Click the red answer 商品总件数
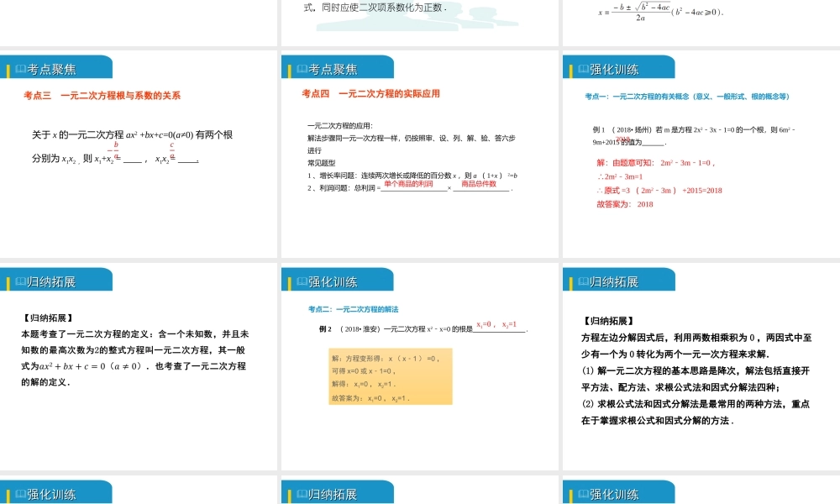Image resolution: width=840 pixels, height=504 pixels. (x=479, y=184)
